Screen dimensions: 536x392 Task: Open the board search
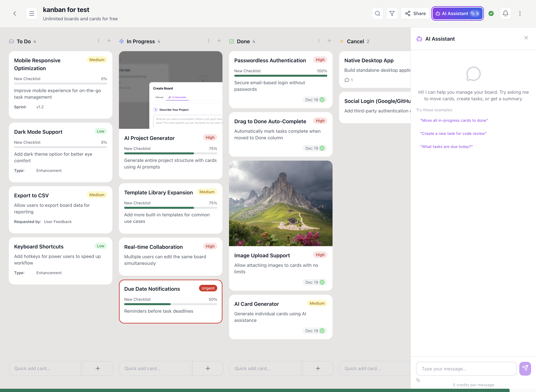tap(378, 13)
